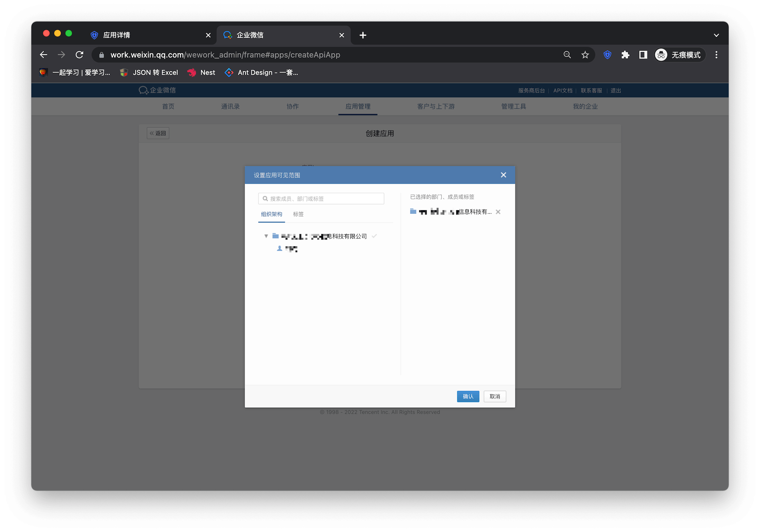The image size is (760, 532).
Task: Click the browser reload button
Action: click(80, 55)
